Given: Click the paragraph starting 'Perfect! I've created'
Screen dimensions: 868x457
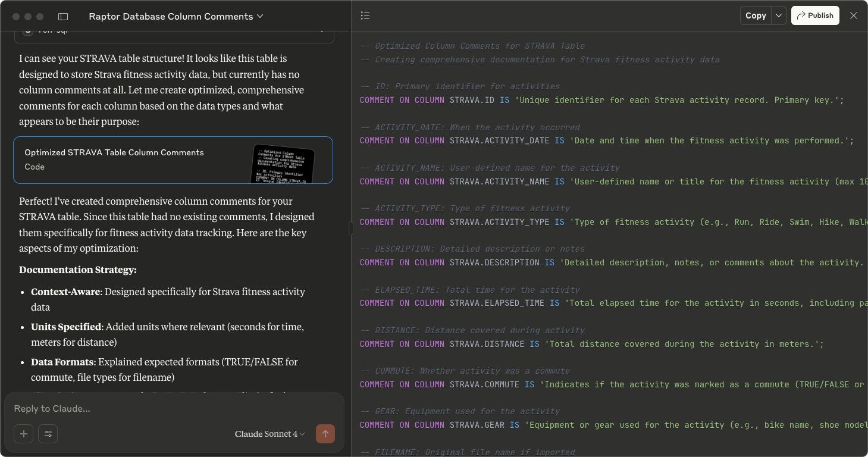Looking at the screenshot, I should click(167, 224).
